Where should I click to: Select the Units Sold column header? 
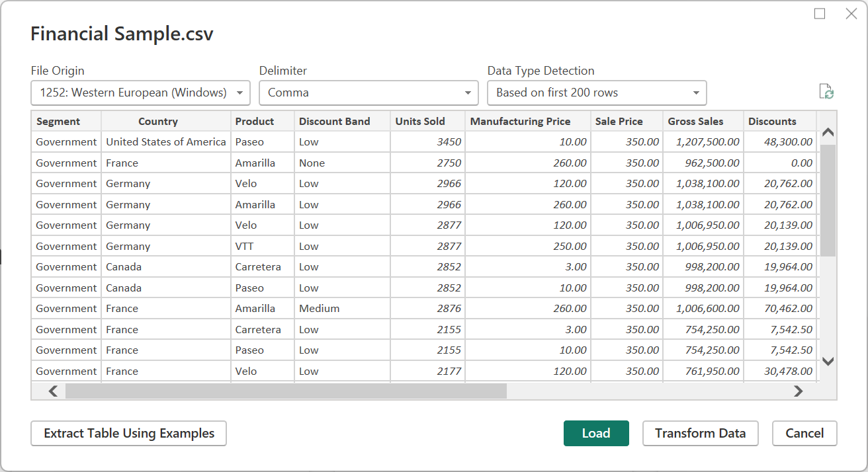click(x=427, y=122)
